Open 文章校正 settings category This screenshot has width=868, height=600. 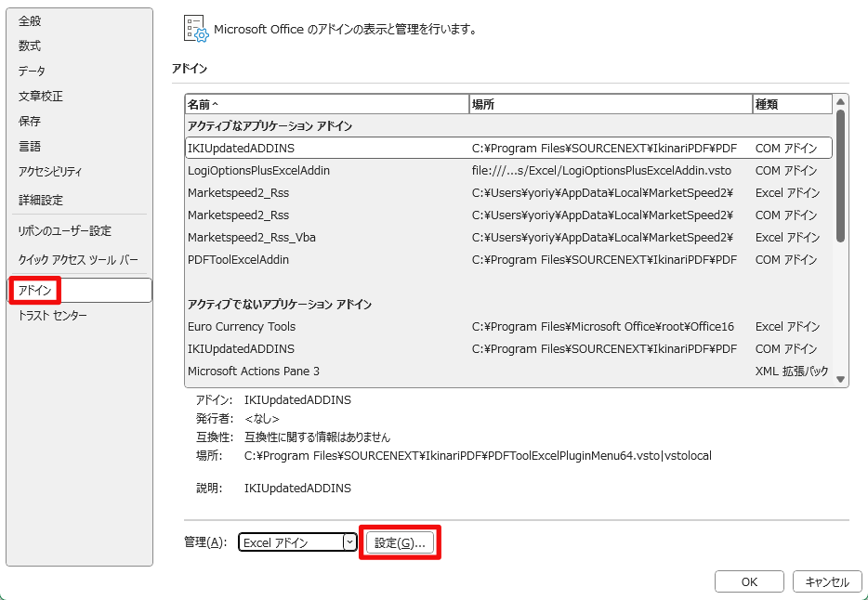[41, 96]
